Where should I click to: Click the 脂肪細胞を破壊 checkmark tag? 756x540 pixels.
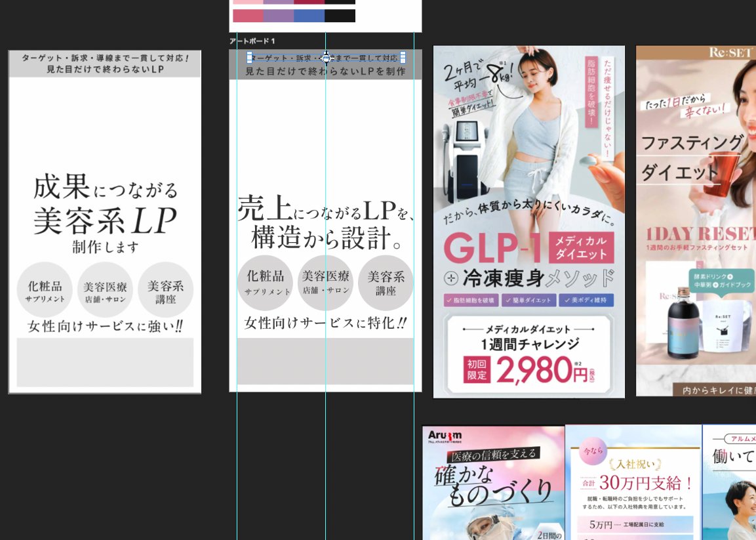(x=471, y=300)
